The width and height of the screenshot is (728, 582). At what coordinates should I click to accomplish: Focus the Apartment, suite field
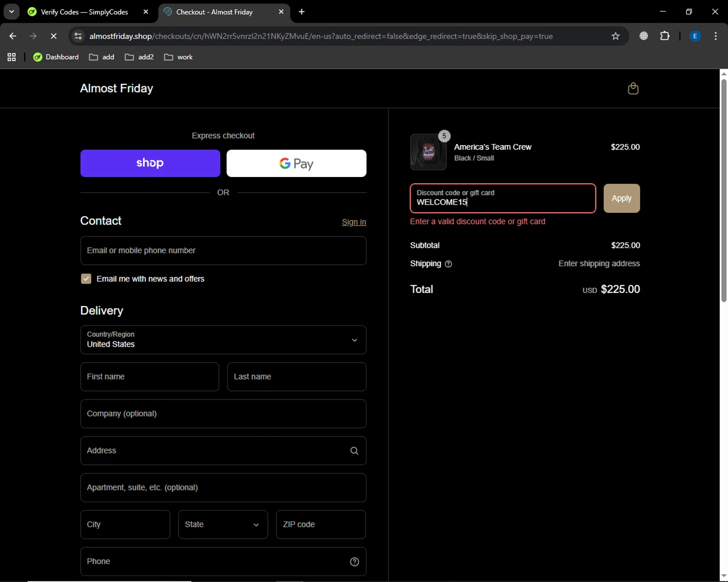tap(223, 488)
